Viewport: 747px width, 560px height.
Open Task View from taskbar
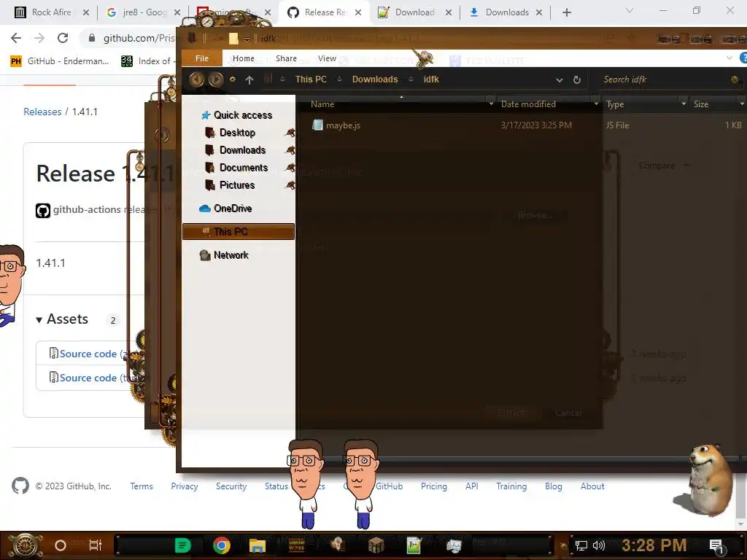click(96, 545)
